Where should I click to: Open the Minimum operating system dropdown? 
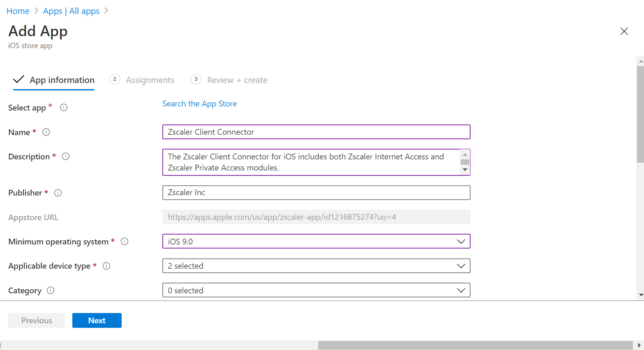pyautogui.click(x=460, y=241)
